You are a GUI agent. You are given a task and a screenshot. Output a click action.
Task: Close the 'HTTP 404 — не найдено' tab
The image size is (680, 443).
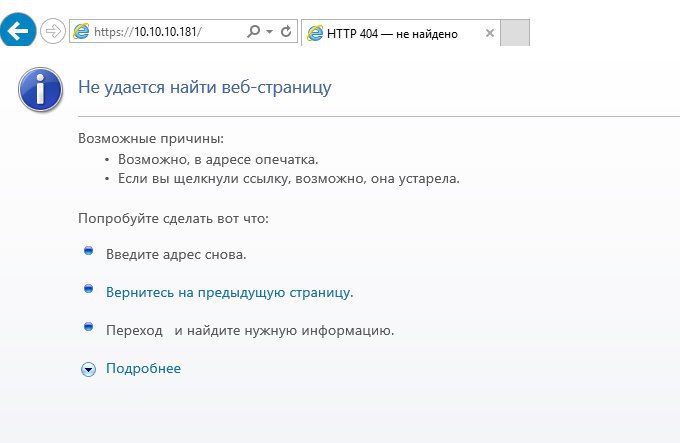(490, 33)
